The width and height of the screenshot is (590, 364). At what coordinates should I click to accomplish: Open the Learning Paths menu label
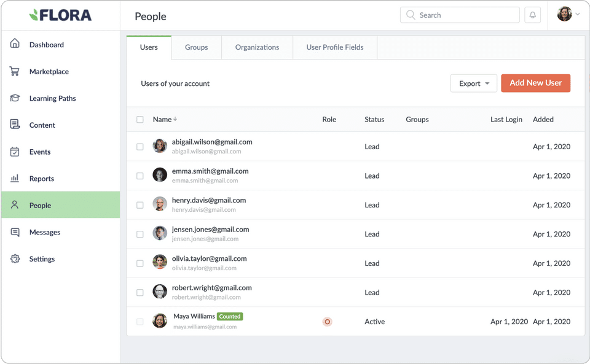pyautogui.click(x=53, y=98)
